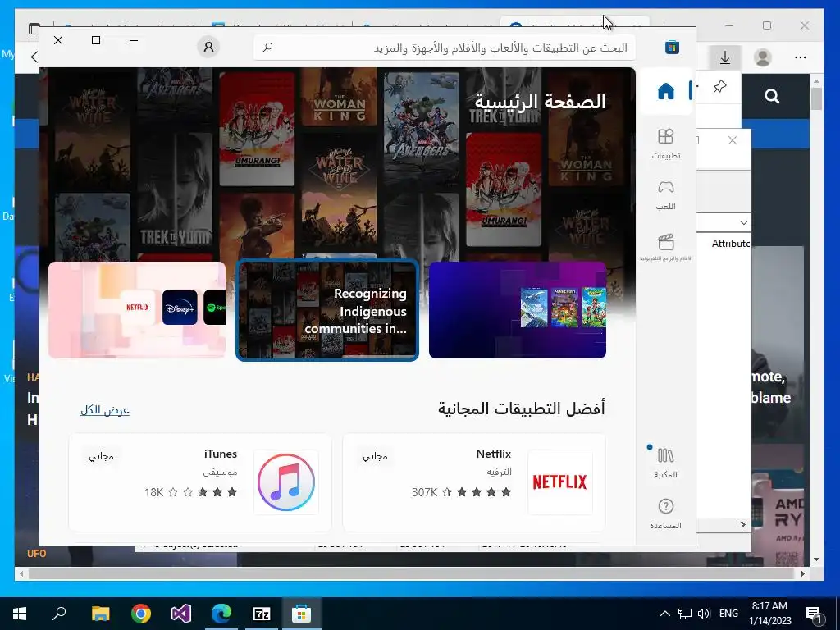Click the iTunes music note logo

pos(286,482)
